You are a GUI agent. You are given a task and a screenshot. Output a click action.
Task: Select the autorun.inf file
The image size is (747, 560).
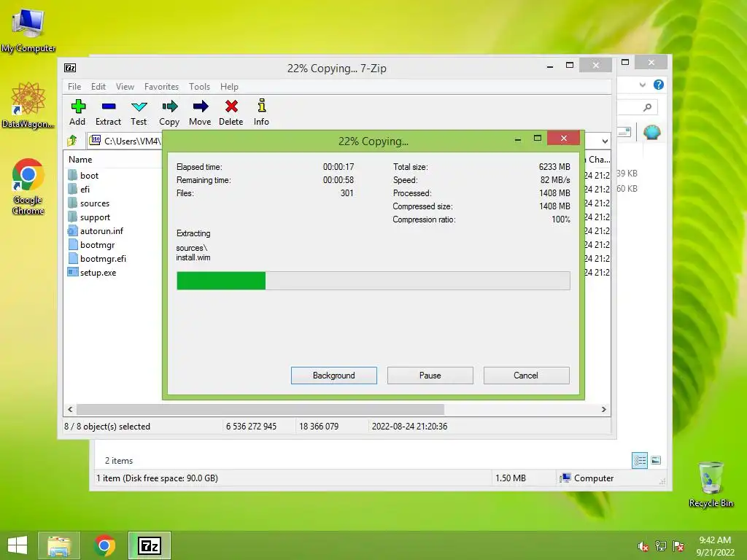pyautogui.click(x=96, y=230)
